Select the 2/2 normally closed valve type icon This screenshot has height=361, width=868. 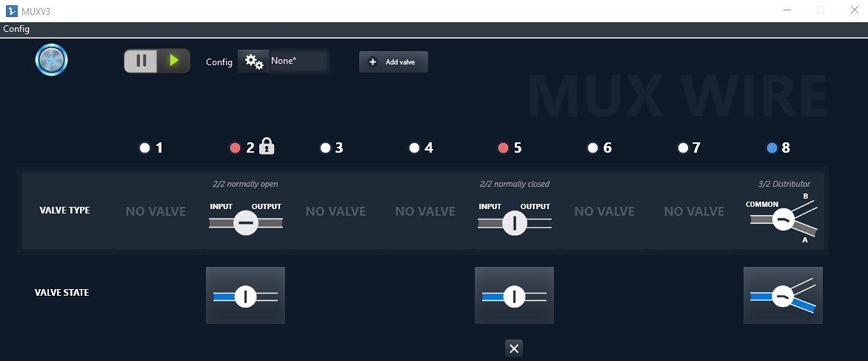[514, 222]
